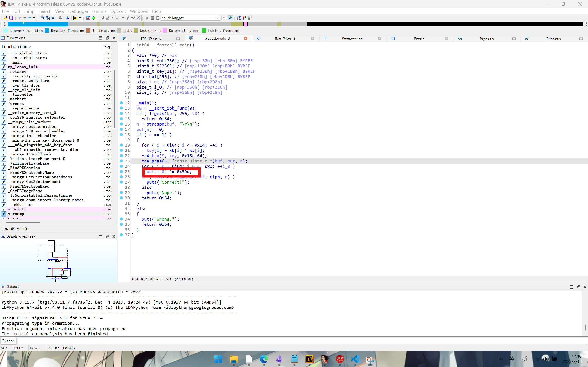Expand dropdown next to yellow A icon
588x367 pixels.
tap(80, 18)
